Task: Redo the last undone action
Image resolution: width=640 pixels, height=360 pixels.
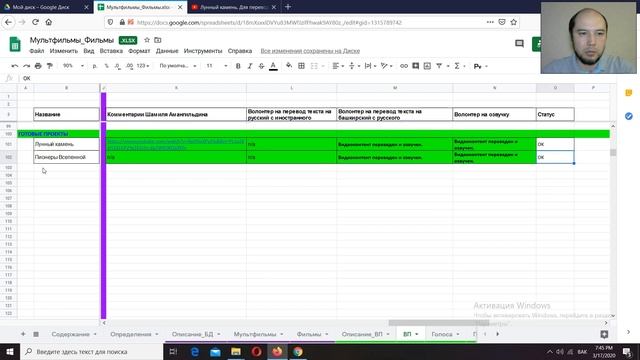Action: (x=27, y=66)
